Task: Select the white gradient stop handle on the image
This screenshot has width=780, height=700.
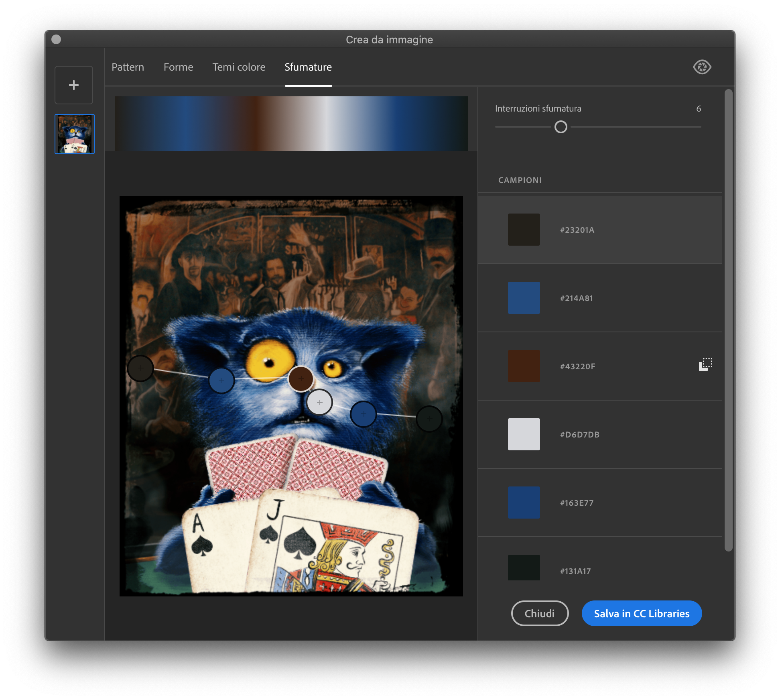Action: click(x=319, y=402)
